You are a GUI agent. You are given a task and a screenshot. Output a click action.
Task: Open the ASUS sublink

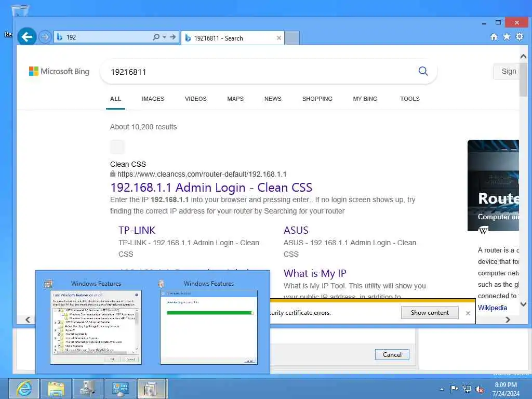(x=296, y=230)
